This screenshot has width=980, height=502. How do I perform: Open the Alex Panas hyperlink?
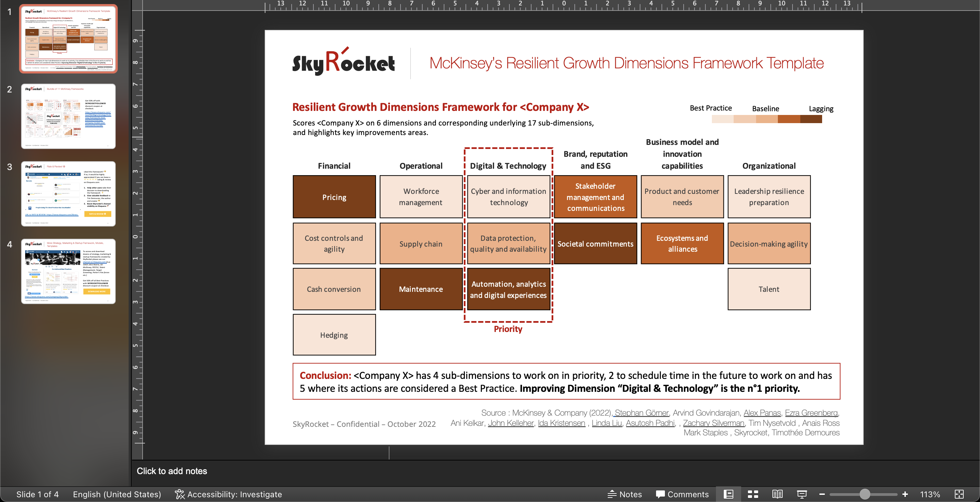762,413
